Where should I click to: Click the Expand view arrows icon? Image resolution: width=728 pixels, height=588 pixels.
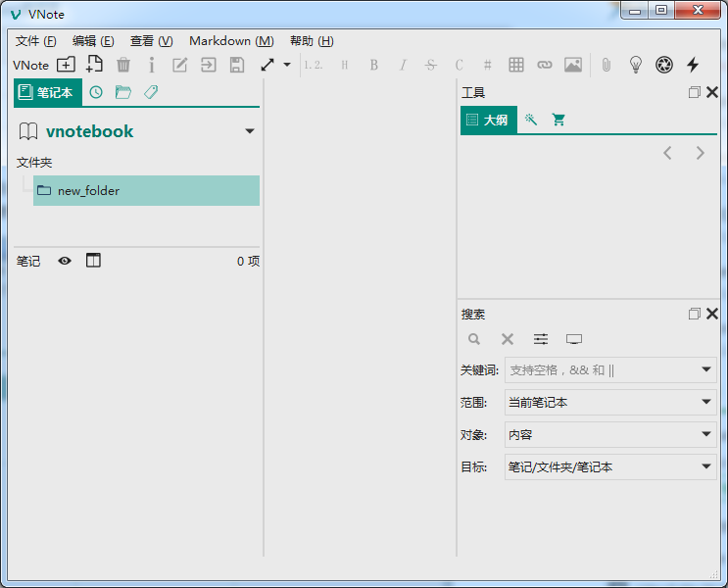(267, 65)
